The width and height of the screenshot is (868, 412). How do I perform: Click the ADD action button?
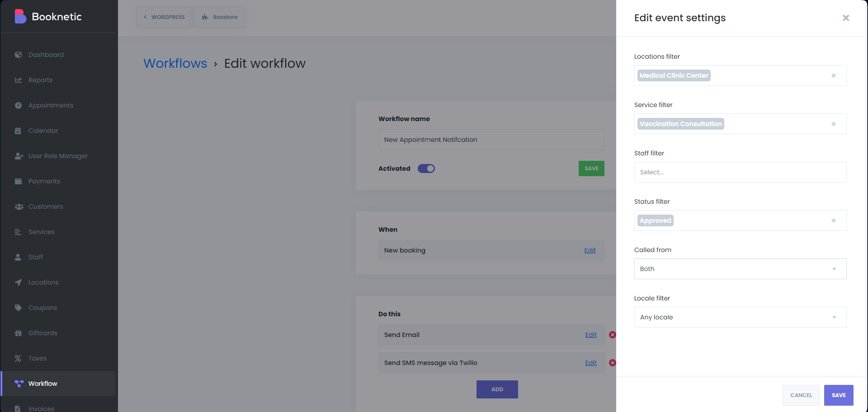[x=497, y=389]
